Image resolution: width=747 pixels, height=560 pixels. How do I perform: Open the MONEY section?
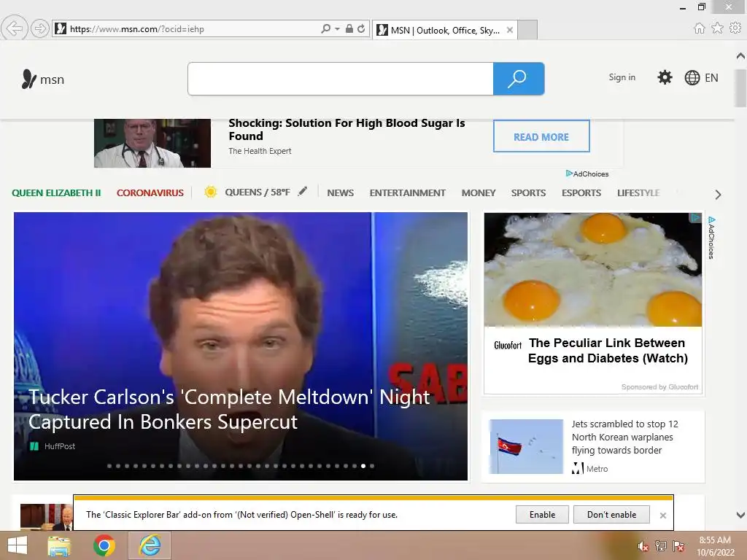479,192
